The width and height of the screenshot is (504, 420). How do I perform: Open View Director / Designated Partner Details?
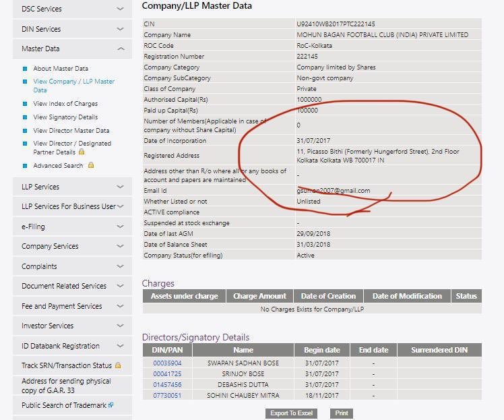[x=72, y=148]
